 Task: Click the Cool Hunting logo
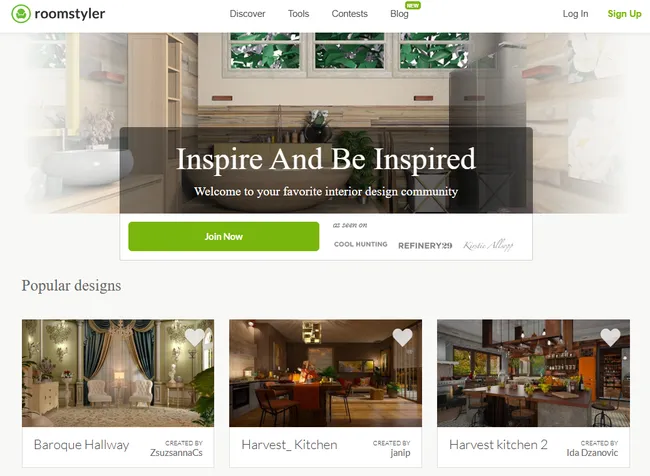(x=361, y=244)
